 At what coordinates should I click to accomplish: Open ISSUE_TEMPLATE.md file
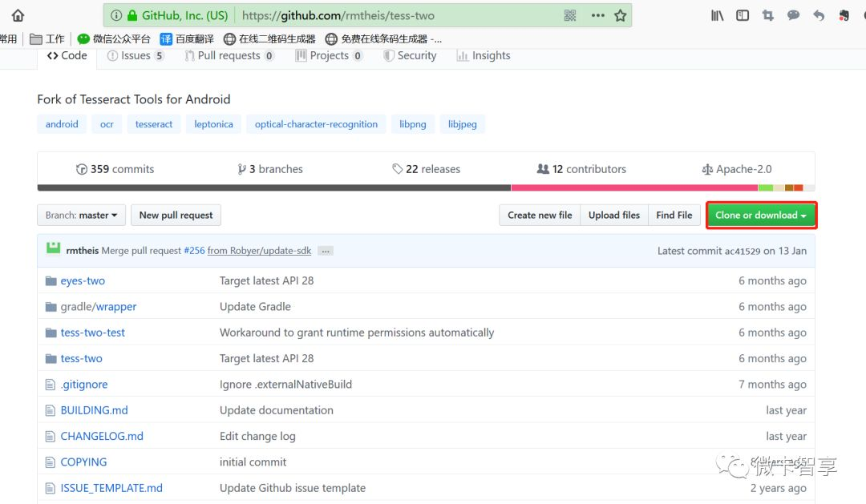111,488
